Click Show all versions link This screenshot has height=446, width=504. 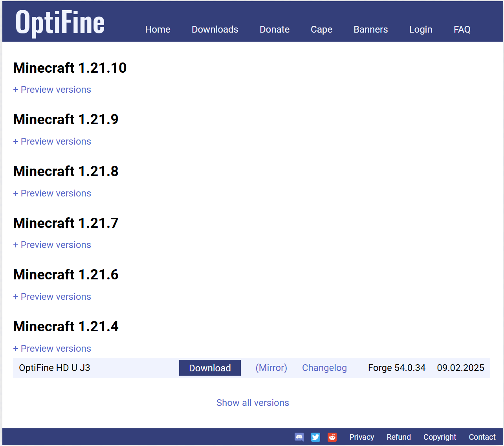coord(253,403)
